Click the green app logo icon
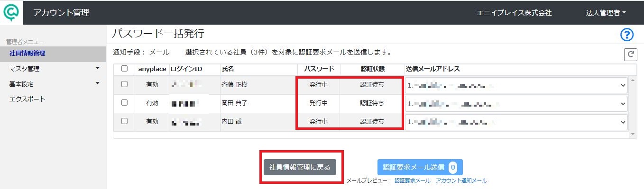644x189 pixels. pyautogui.click(x=11, y=12)
